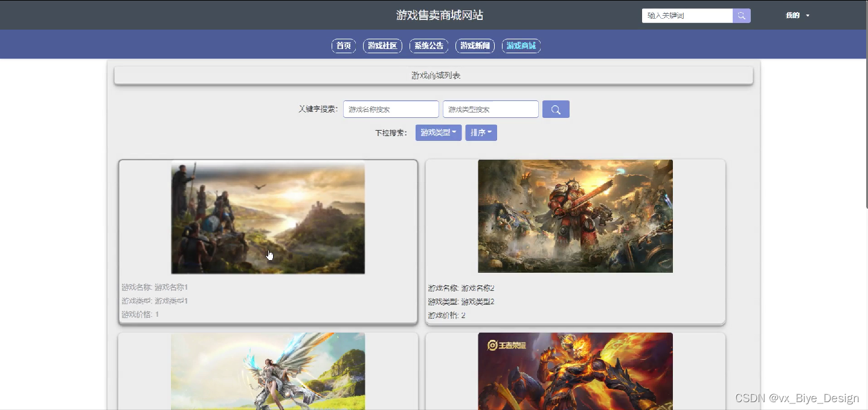Click the 游戏类型: 游戏类型1 text
This screenshot has height=410, width=868.
pos(155,301)
